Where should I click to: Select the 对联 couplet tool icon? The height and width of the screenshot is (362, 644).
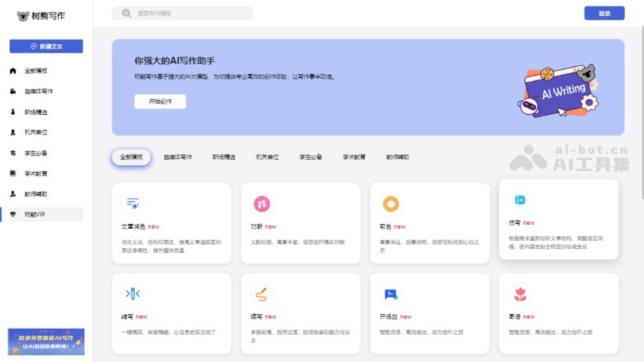262,203
